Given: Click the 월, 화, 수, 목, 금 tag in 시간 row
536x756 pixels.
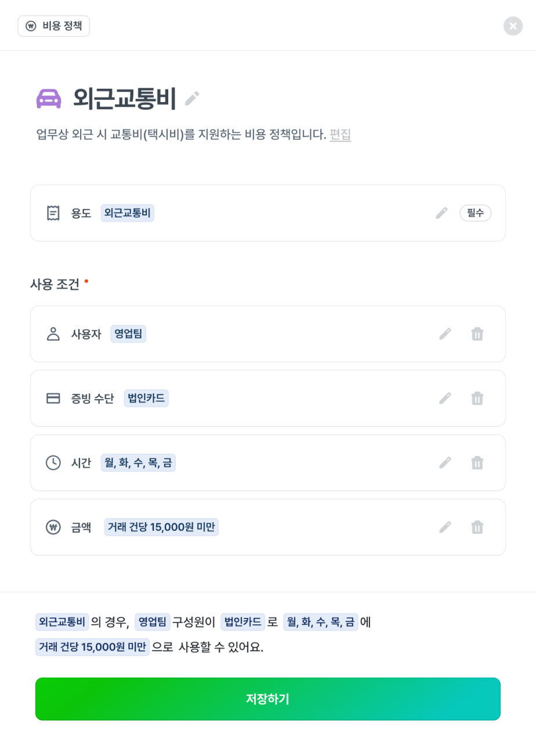Looking at the screenshot, I should [x=138, y=462].
